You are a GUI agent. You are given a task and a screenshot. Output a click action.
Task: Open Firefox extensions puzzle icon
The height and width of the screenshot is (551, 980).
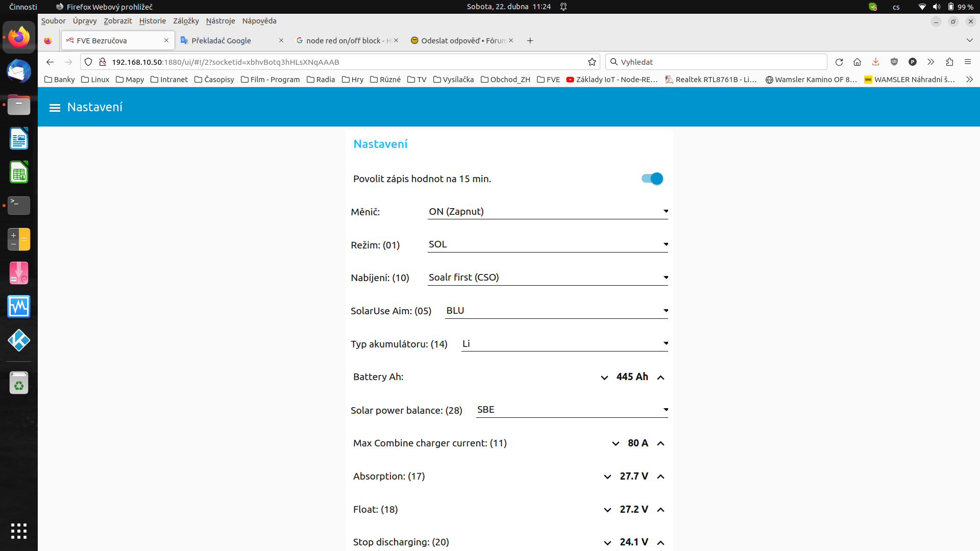click(x=949, y=62)
